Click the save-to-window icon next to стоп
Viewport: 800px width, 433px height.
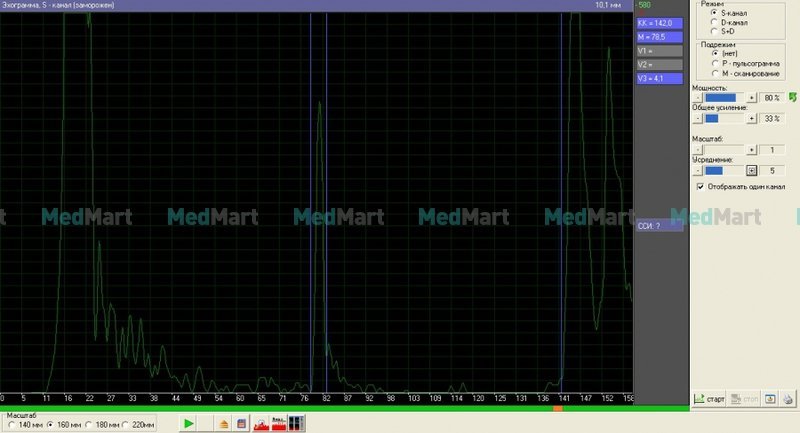pos(770,399)
